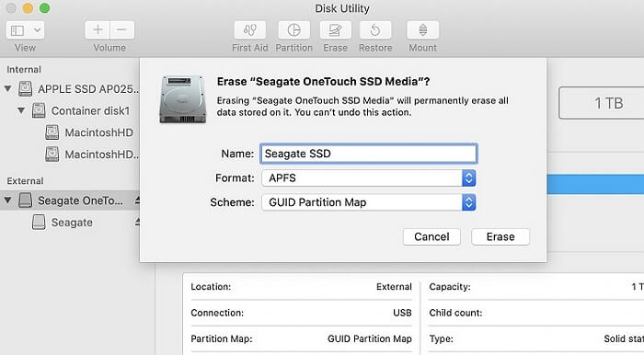Collapse the Container disk1 tree item
This screenshot has height=355, width=644.
click(21, 110)
